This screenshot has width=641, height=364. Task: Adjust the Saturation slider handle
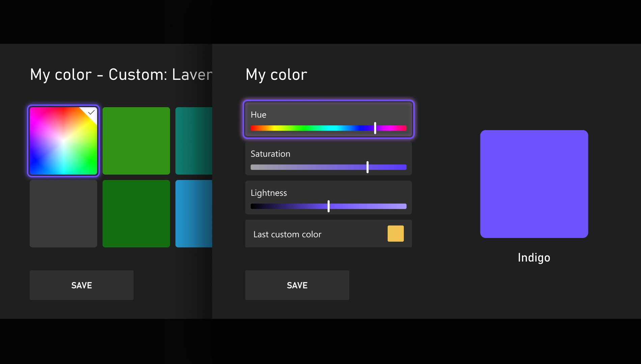(367, 167)
